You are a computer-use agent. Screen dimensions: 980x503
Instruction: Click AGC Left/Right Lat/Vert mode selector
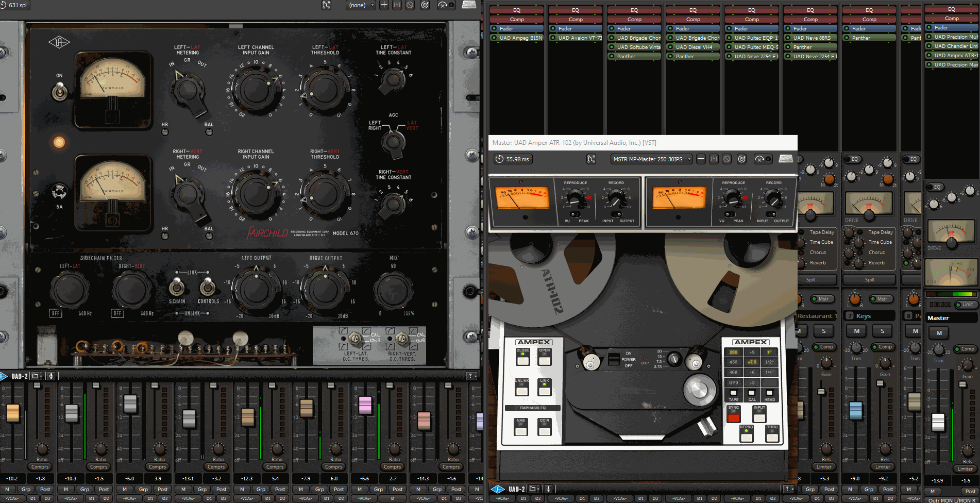tap(394, 142)
